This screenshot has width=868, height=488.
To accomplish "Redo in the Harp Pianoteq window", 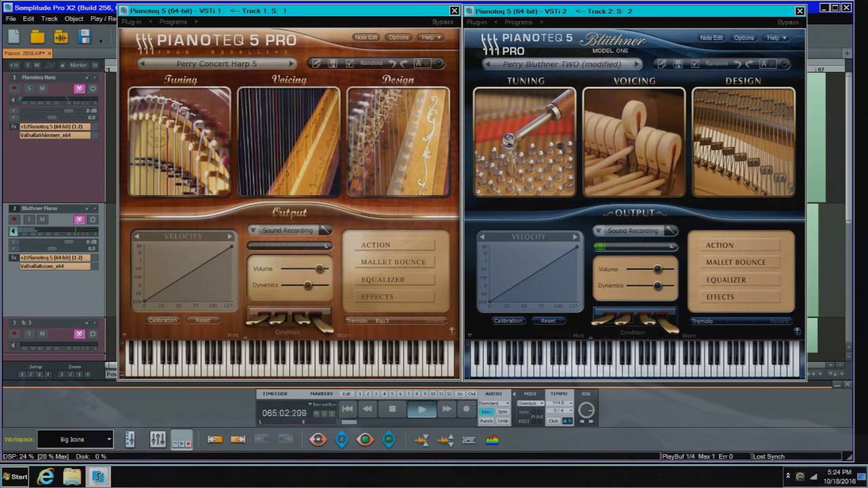I will (x=404, y=64).
